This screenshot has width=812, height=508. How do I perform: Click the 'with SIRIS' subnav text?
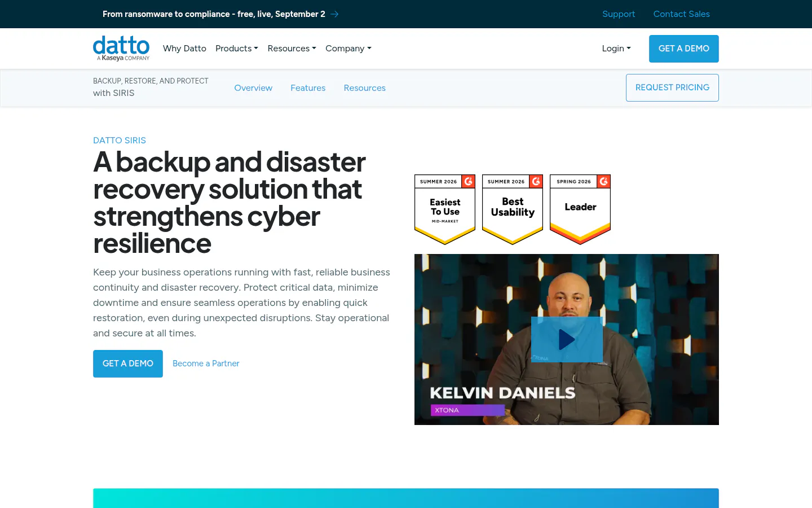tap(114, 93)
